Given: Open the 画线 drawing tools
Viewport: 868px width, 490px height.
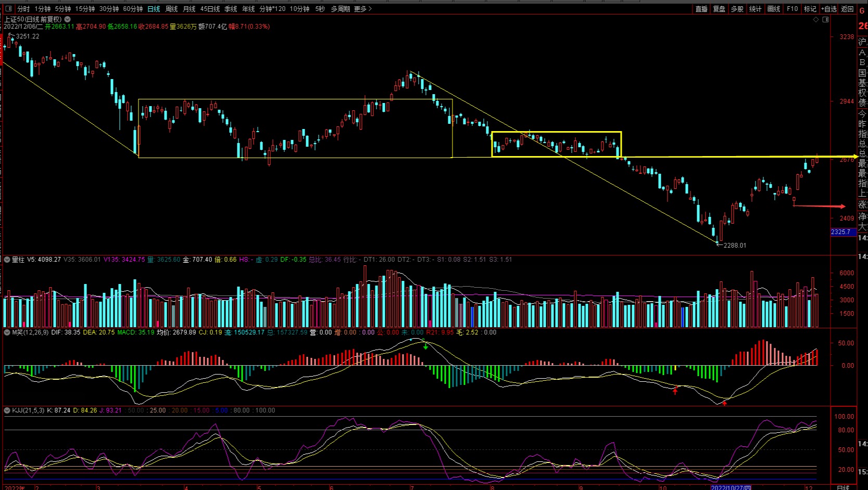Looking at the screenshot, I should coord(774,9).
